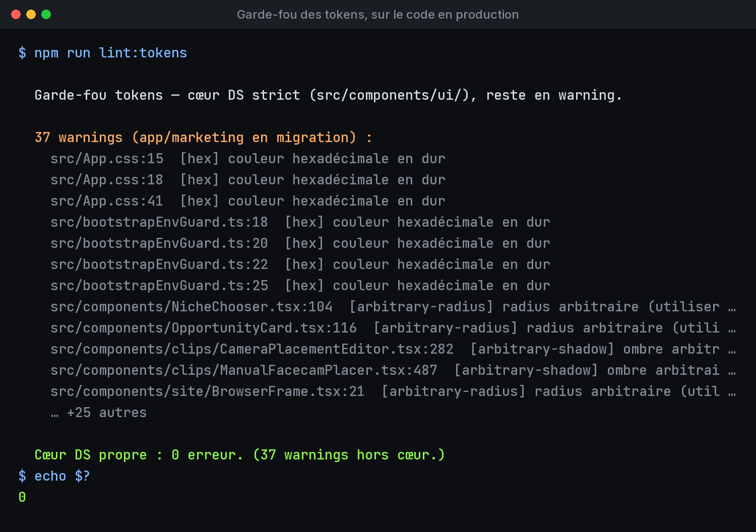Click the 'NicheChooser.tsx:104' warning line
The width and height of the screenshot is (756, 532).
[393, 307]
